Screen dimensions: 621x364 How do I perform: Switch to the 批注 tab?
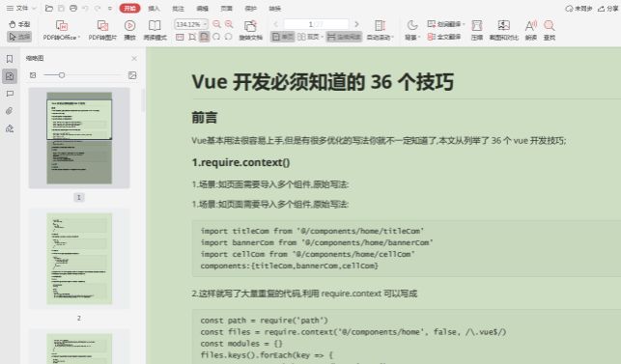(179, 9)
